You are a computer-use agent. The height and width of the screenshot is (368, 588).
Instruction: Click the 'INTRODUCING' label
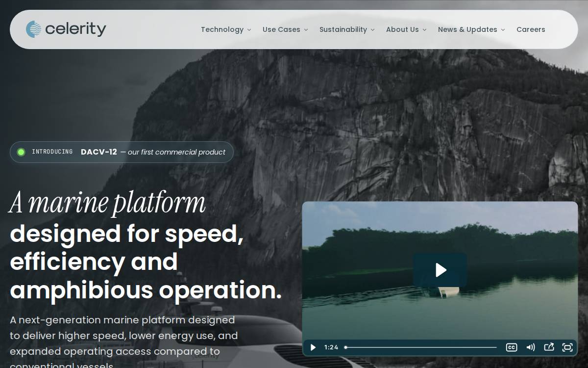coord(52,152)
